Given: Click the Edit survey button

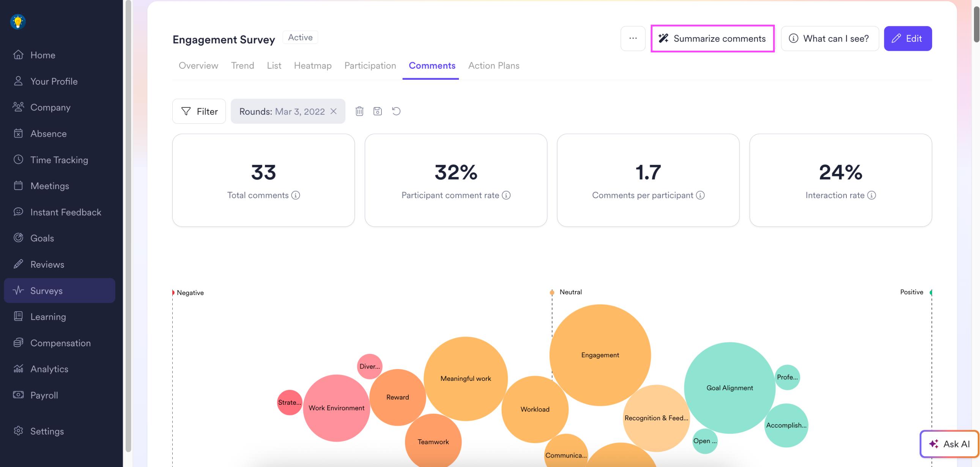Looking at the screenshot, I should [x=908, y=38].
